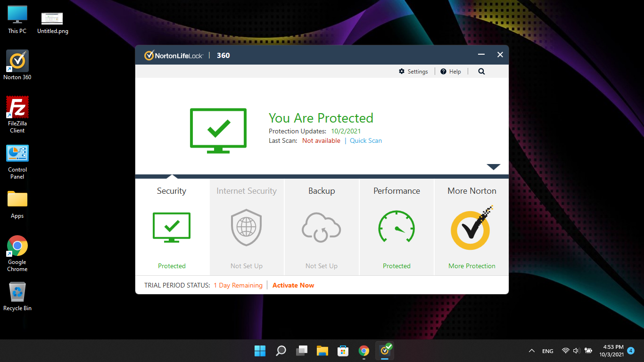The image size is (644, 362).
Task: Start a Quick Scan
Action: click(x=366, y=140)
